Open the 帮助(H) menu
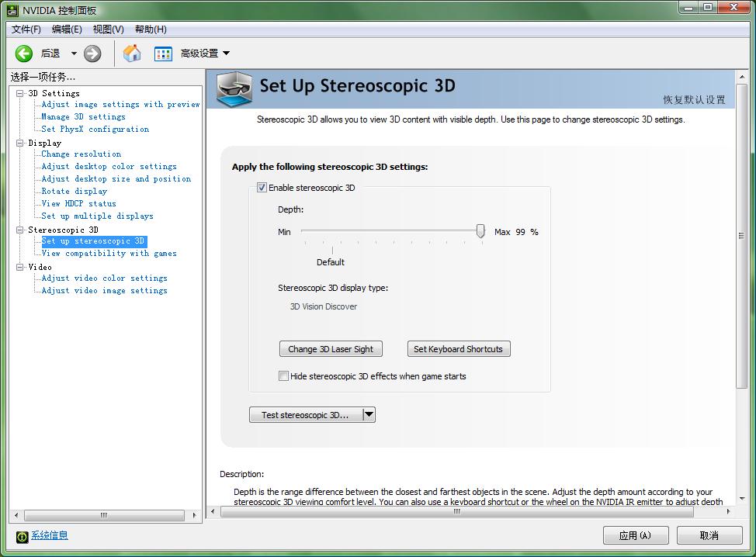 (151, 29)
